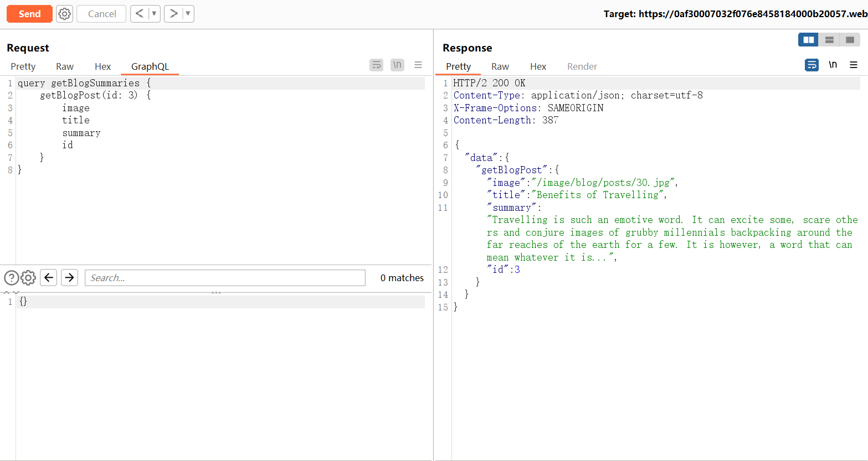Toggle word wrap in Response panel
The height and width of the screenshot is (461, 868).
(811, 65)
